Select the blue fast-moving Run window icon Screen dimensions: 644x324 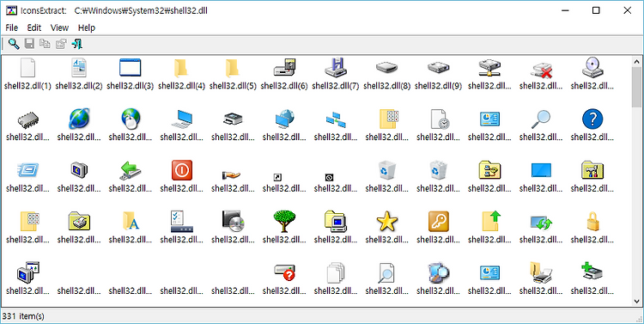pyautogui.click(x=28, y=170)
